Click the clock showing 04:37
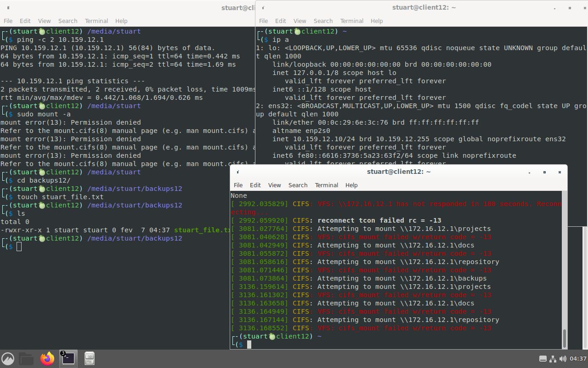The width and height of the screenshot is (588, 368). click(x=577, y=359)
